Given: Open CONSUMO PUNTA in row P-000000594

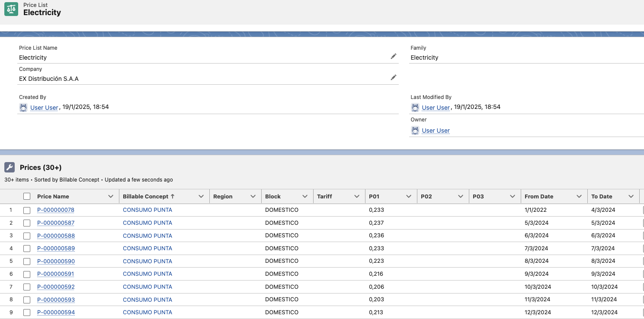Looking at the screenshot, I should point(147,312).
